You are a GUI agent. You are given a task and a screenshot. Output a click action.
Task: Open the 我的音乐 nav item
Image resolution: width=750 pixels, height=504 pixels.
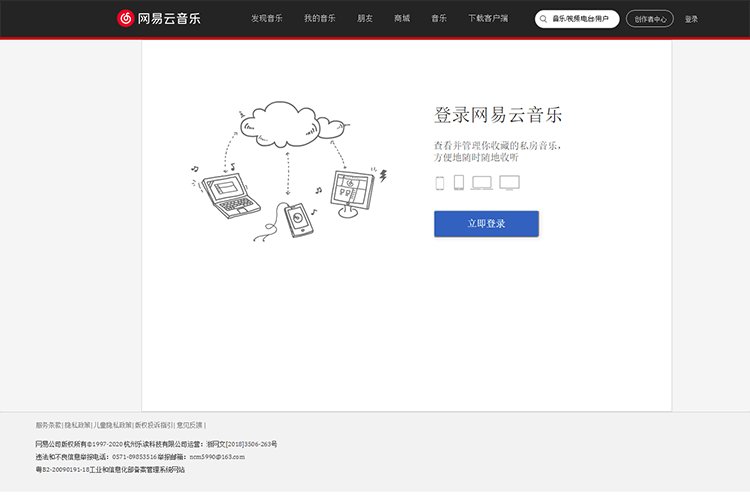click(320, 19)
